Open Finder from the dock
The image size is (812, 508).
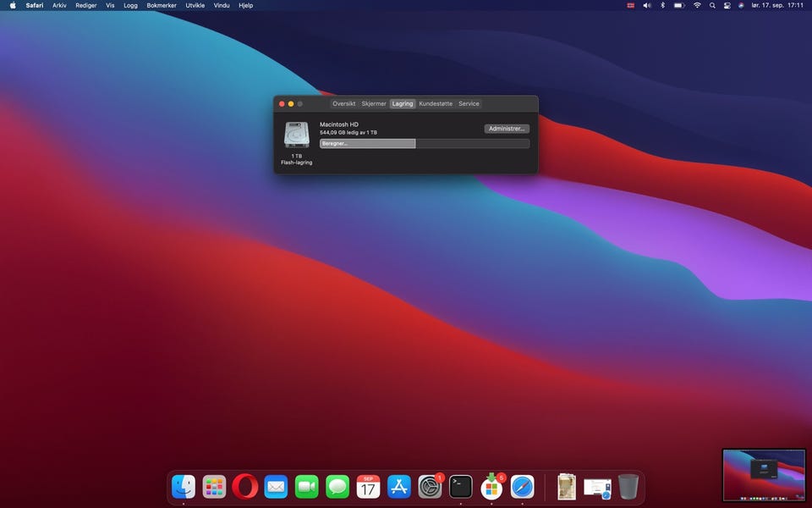pyautogui.click(x=184, y=486)
